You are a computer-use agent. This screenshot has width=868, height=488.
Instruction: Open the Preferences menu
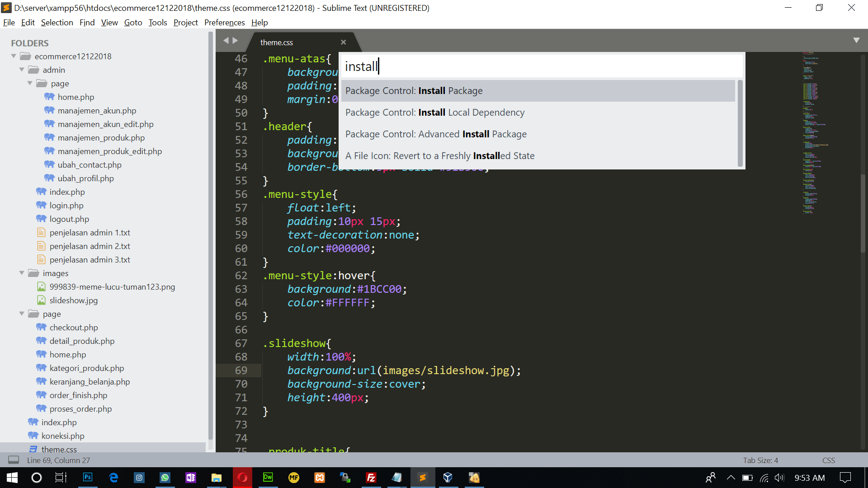coord(224,23)
